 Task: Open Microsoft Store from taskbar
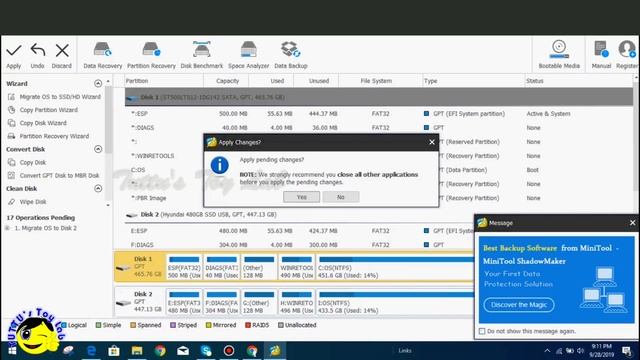114,351
